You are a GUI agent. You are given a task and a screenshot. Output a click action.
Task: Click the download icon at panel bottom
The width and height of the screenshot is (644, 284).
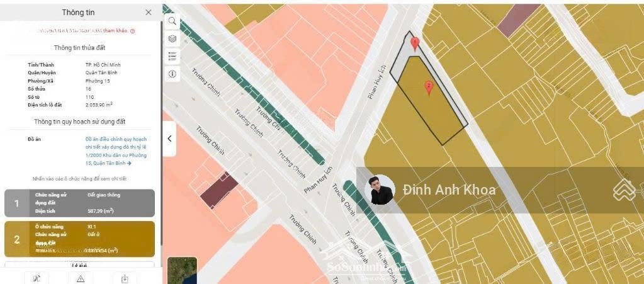coord(125,279)
